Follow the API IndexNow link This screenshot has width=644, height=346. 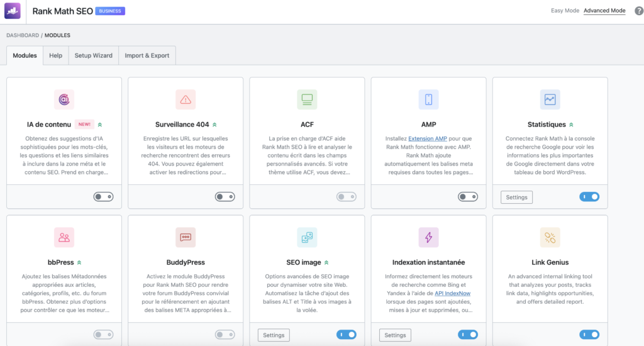[453, 293]
